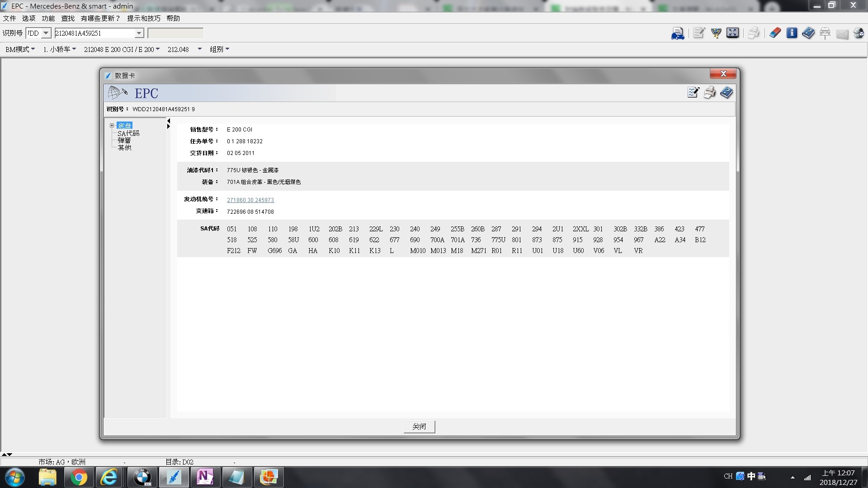This screenshot has height=488, width=868.
Task: Open the help book icon in main toolbar
Action: click(808, 33)
